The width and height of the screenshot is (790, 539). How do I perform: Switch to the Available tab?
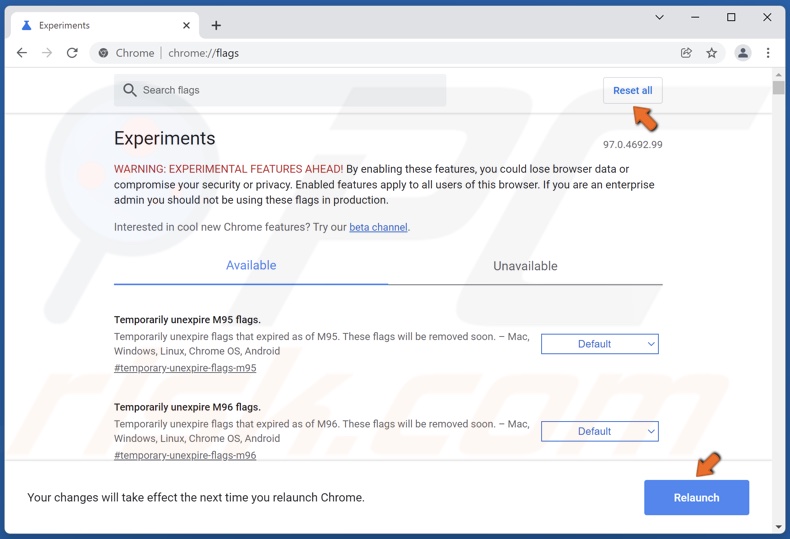tap(251, 265)
